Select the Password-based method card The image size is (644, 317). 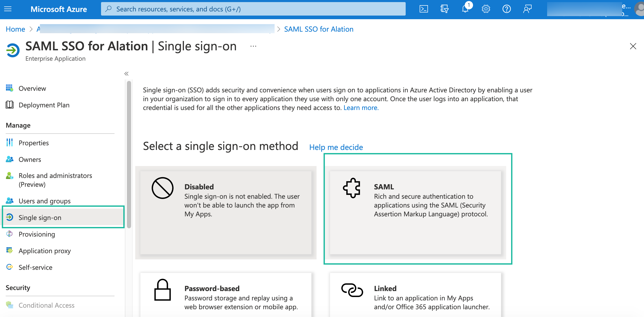point(226,295)
